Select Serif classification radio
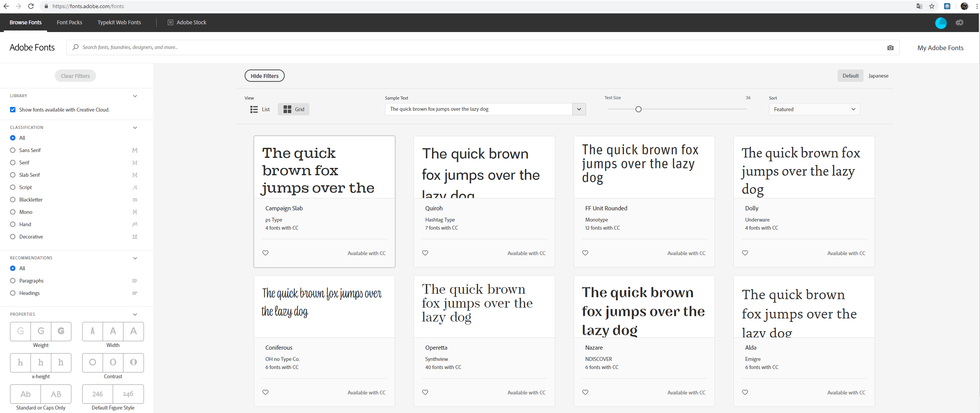The height and width of the screenshot is (413, 980). 13,162
